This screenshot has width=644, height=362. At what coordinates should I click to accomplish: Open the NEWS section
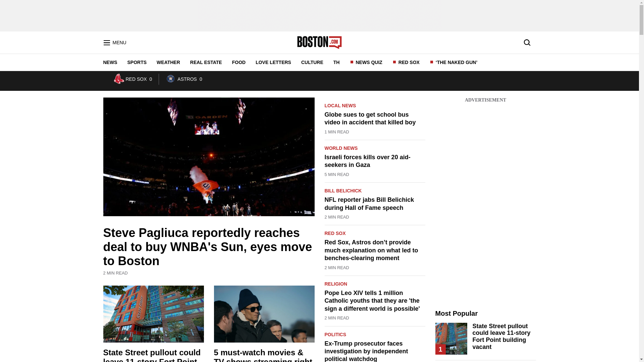pyautogui.click(x=110, y=62)
